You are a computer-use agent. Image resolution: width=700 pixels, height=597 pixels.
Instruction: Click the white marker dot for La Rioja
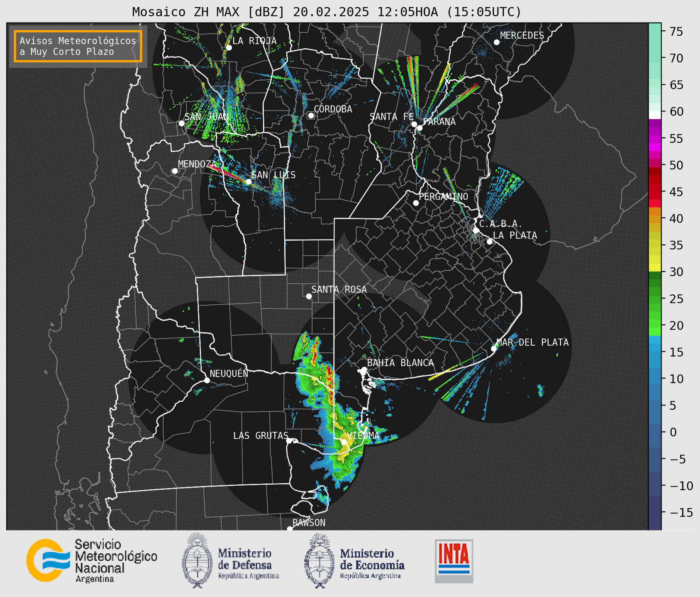(229, 48)
